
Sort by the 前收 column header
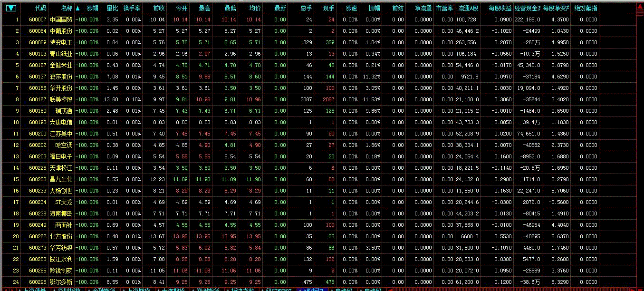(x=159, y=8)
